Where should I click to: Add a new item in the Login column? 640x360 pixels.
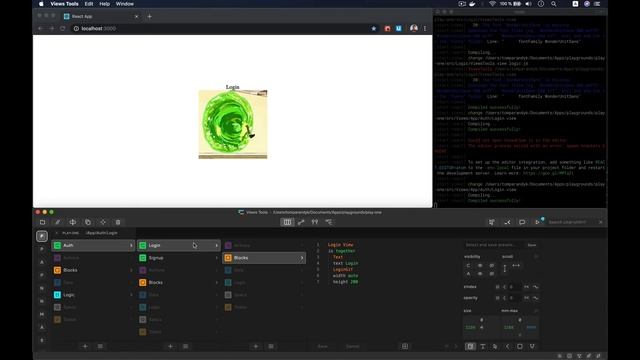pos(170,346)
